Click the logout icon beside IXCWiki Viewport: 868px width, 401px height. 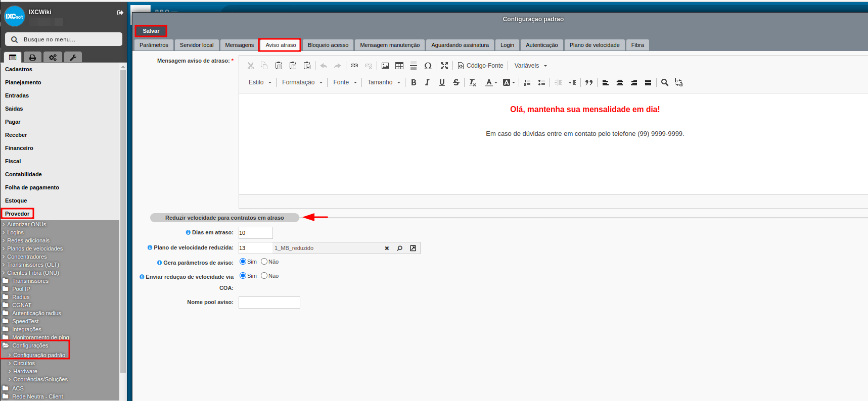(x=120, y=13)
